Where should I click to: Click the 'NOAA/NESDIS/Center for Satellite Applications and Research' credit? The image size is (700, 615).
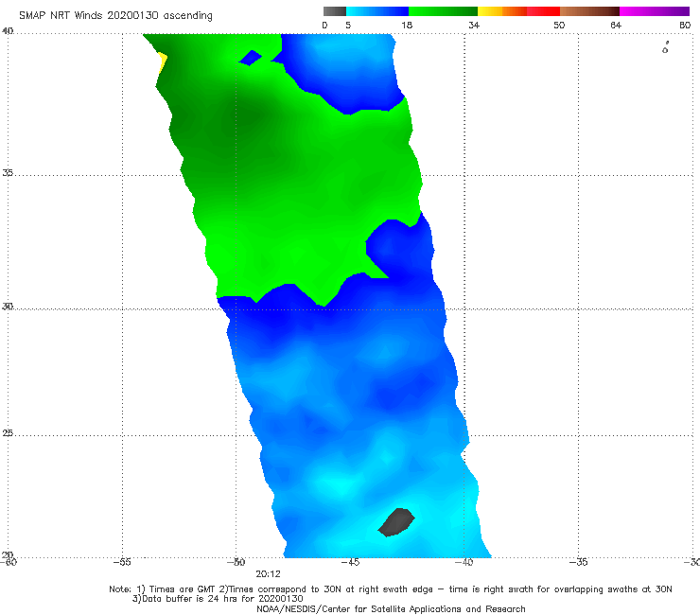tap(391, 608)
